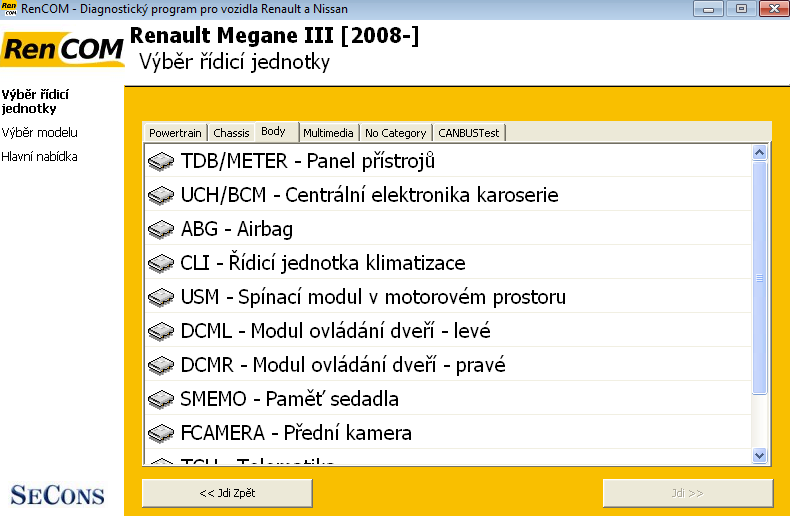Close the RenCOM window

(774, 9)
